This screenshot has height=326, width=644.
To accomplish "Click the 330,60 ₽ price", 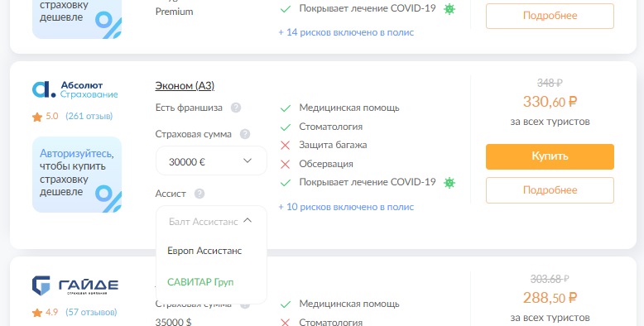I will pos(550,102).
